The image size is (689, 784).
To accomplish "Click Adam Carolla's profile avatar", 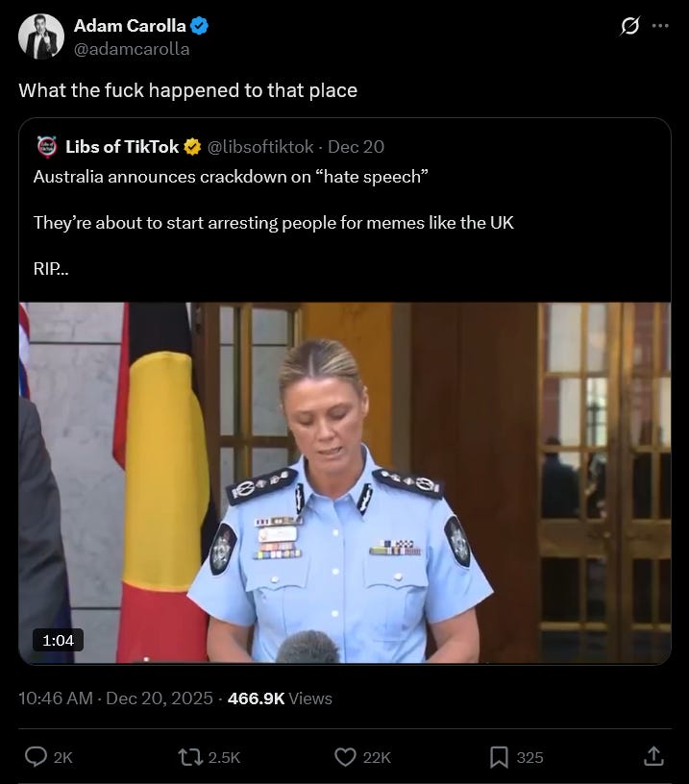I will click(x=41, y=37).
